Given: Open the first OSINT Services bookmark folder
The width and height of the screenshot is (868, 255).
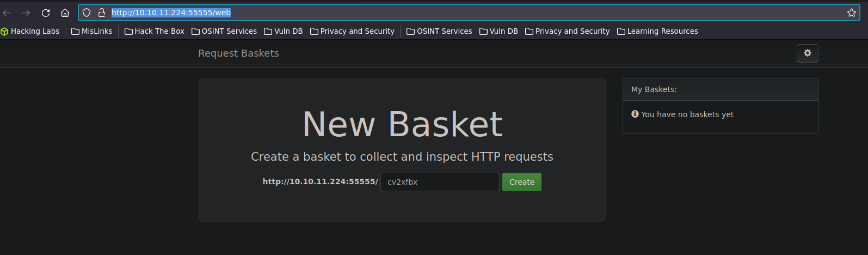Looking at the screenshot, I should (x=224, y=31).
